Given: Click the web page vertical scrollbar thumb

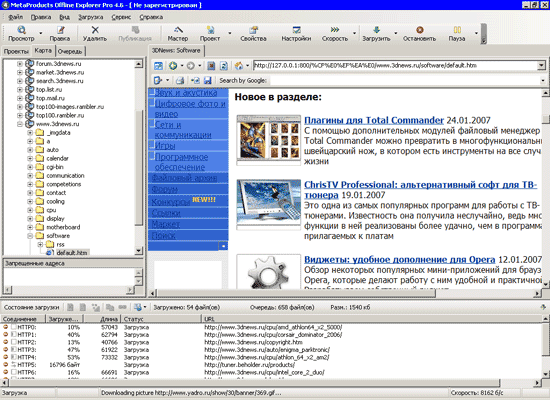Looking at the screenshot, I should 546,119.
